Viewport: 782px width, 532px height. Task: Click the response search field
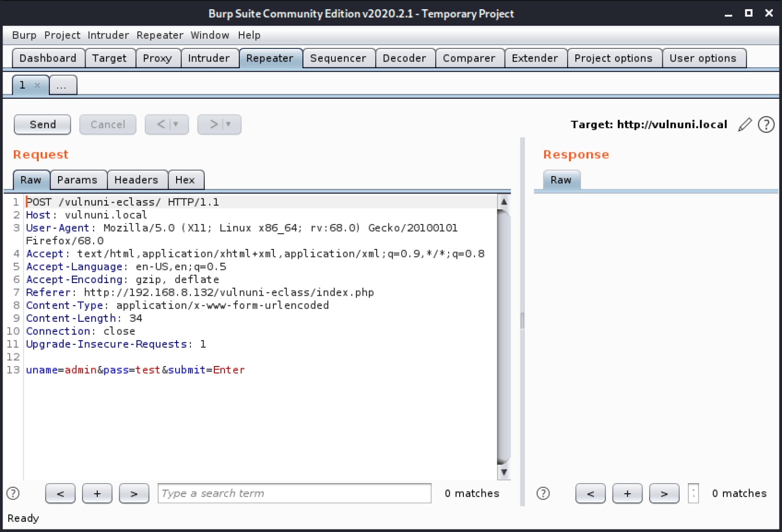click(x=693, y=493)
